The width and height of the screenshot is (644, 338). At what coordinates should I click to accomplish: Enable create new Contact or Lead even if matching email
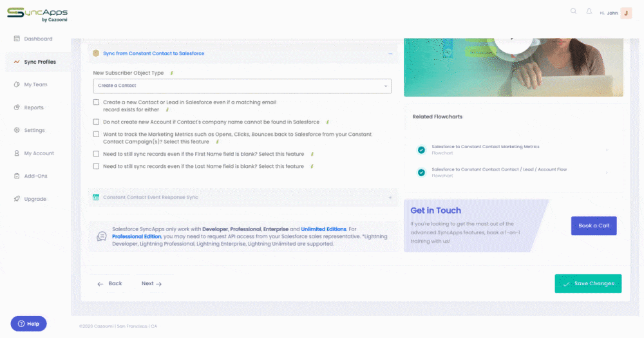point(96,102)
